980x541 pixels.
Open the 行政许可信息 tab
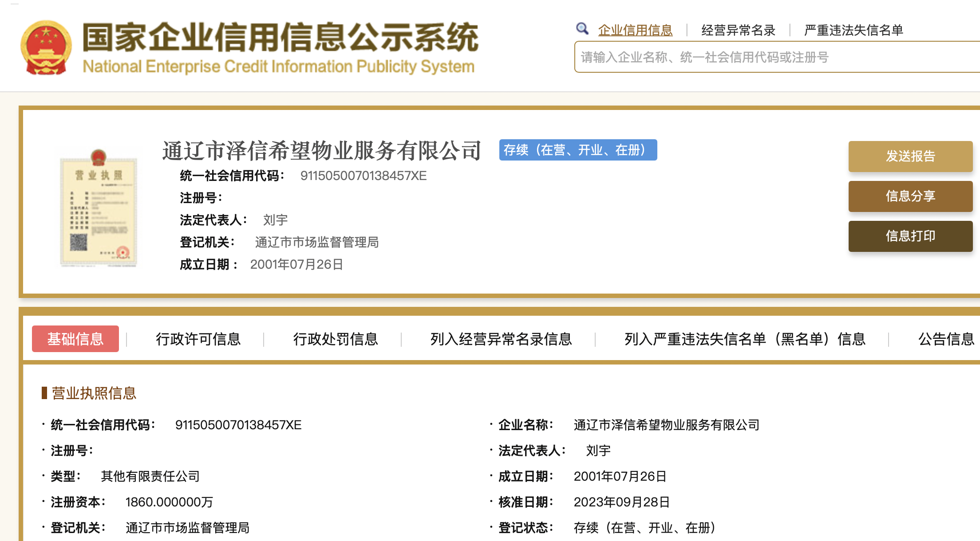point(198,339)
